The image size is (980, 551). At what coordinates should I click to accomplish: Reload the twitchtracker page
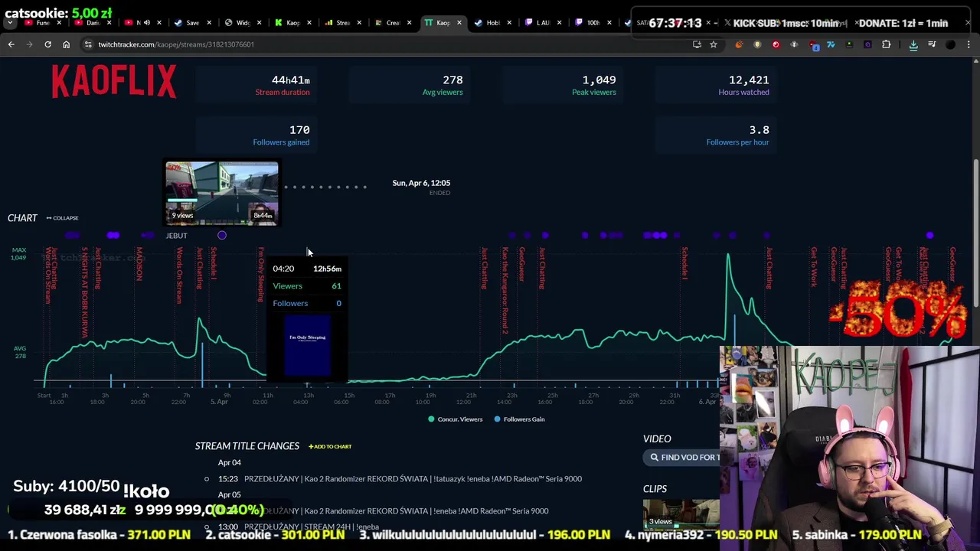coord(47,44)
